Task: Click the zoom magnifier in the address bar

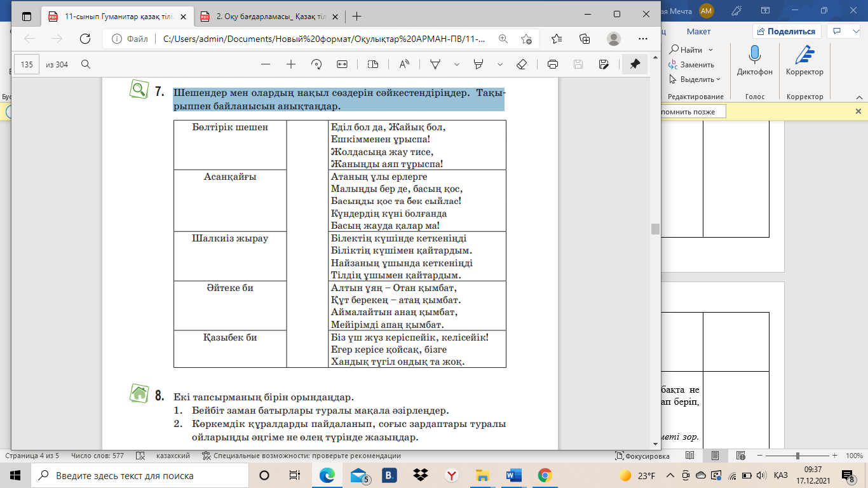Action: pos(503,39)
